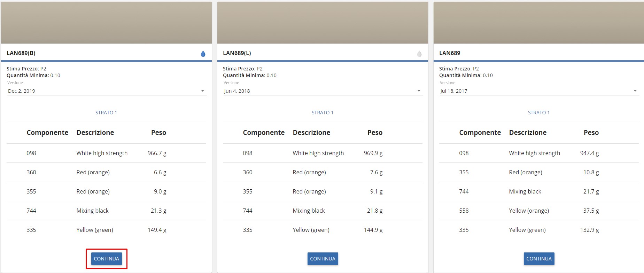Open the Jun 4, 2018 version dropdown

click(323, 91)
